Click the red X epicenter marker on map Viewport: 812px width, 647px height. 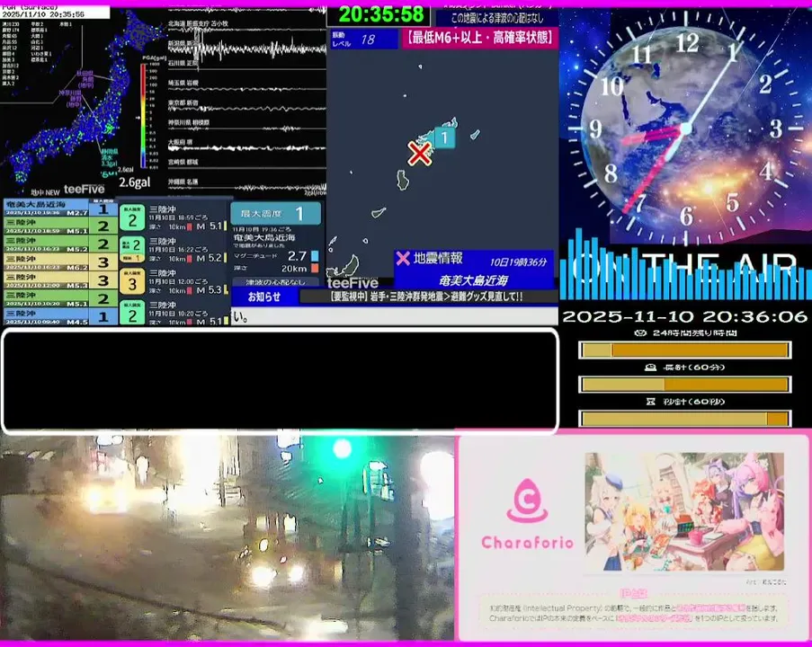(419, 154)
